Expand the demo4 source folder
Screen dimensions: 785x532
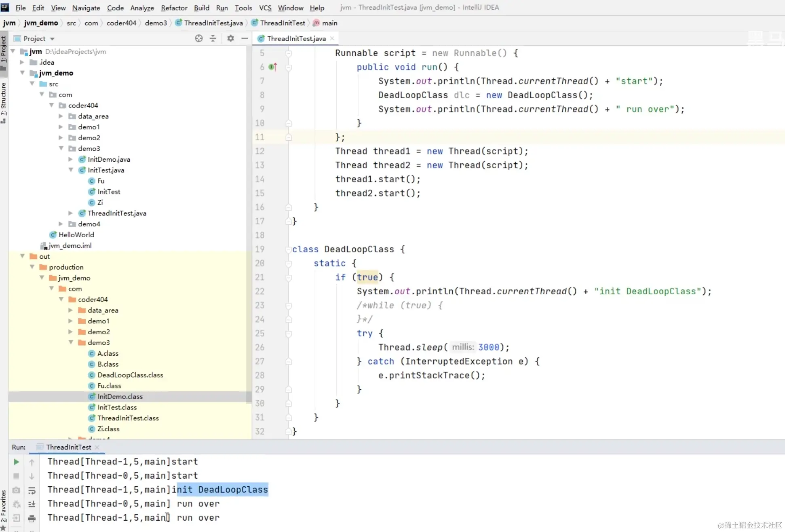coord(61,224)
